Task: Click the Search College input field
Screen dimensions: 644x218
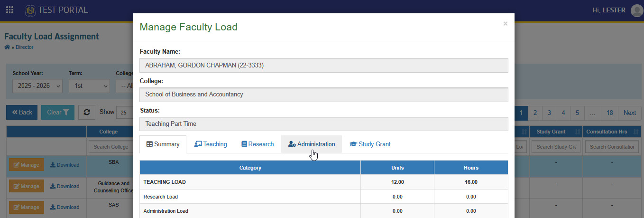Action: coord(110,147)
